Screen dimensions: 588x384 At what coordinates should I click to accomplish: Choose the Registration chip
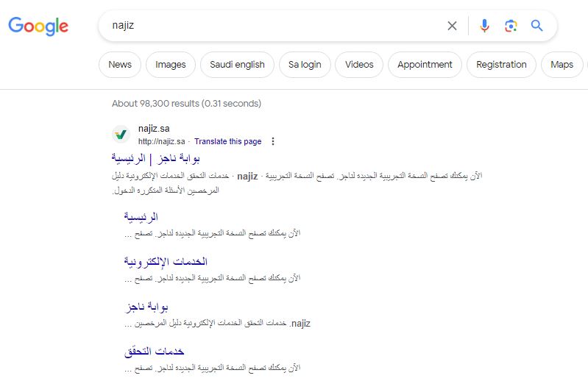tap(501, 65)
